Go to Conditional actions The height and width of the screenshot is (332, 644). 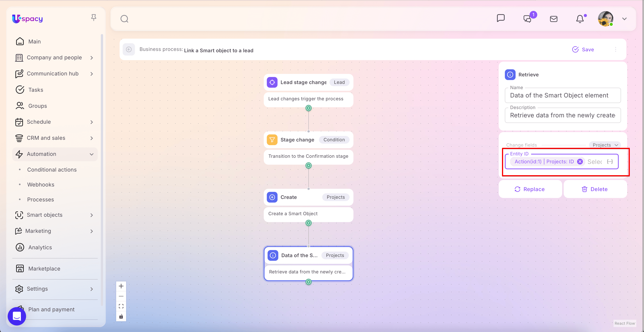52,170
